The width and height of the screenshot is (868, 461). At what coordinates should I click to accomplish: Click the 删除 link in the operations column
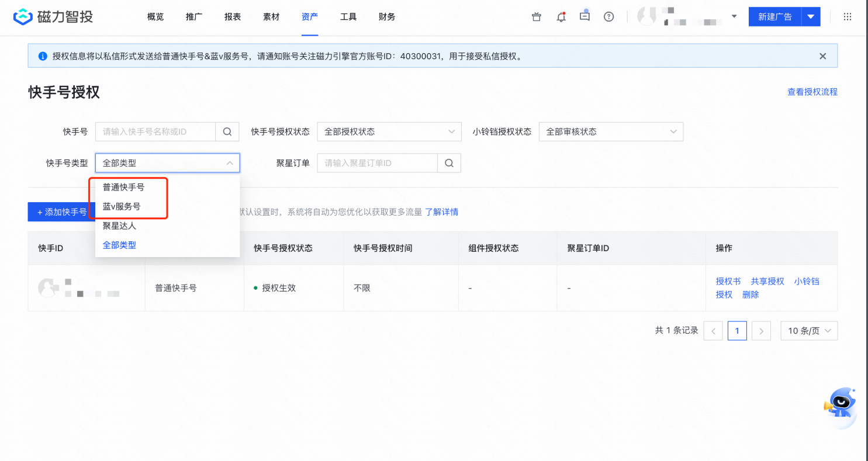[751, 294]
